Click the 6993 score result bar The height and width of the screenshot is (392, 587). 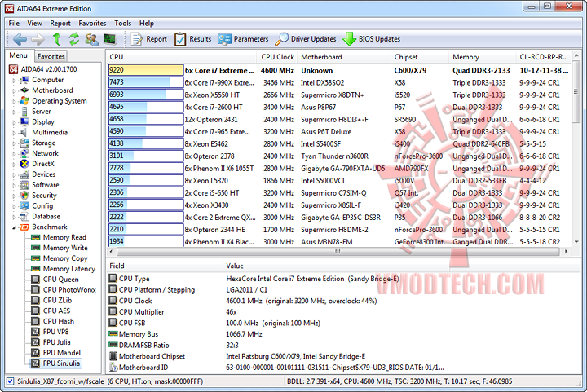point(146,95)
